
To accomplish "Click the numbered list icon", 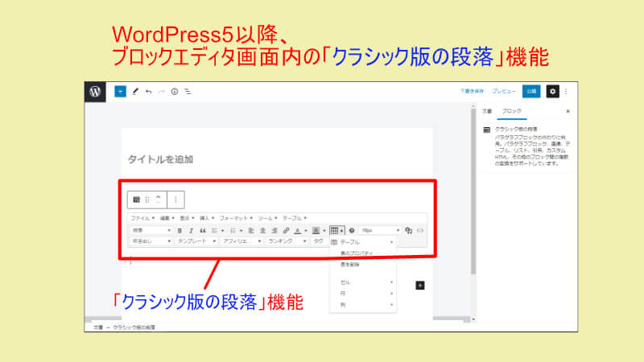I will coord(233,231).
